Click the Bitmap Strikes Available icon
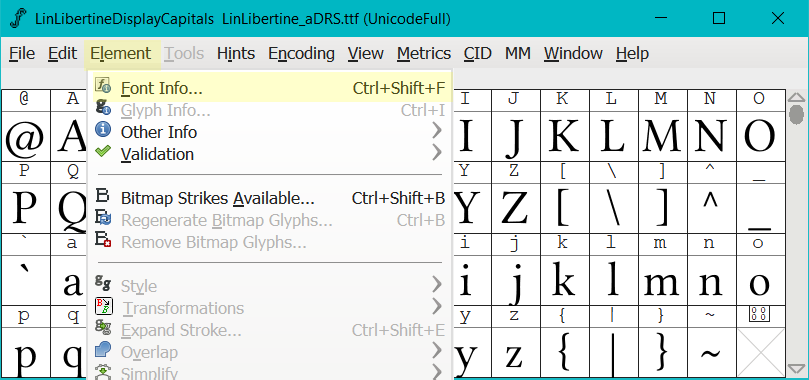The image size is (809, 380). click(103, 196)
